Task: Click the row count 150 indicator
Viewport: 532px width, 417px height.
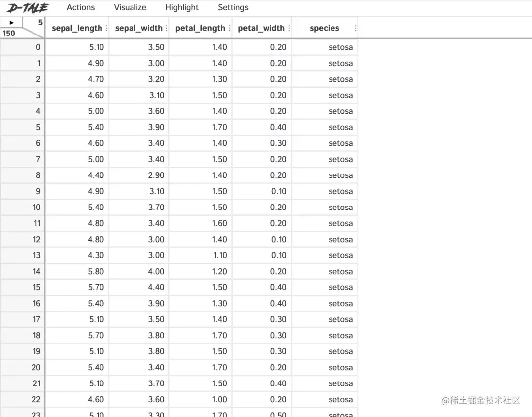Action: click(x=9, y=34)
